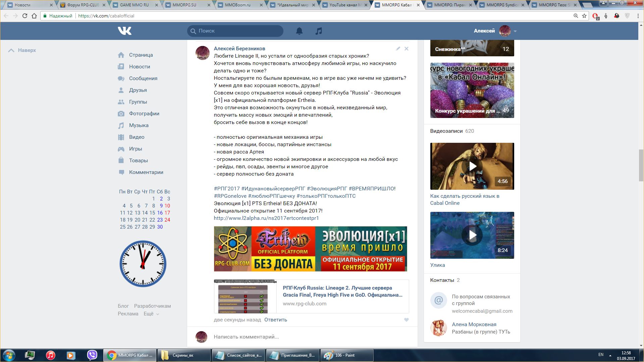Image resolution: width=644 pixels, height=362 pixels.
Task: Focus the Поиск search field
Action: (x=235, y=31)
